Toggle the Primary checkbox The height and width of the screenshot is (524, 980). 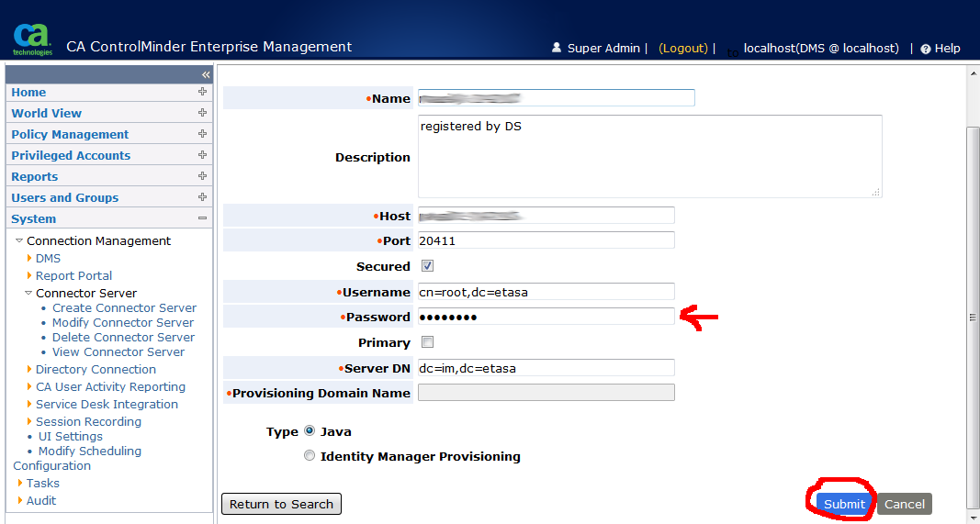coord(427,342)
